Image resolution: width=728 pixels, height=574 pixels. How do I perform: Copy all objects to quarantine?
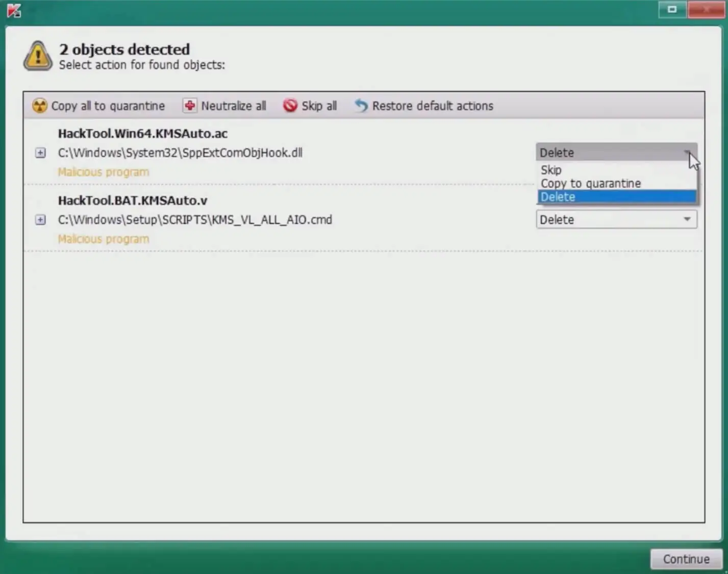point(98,106)
